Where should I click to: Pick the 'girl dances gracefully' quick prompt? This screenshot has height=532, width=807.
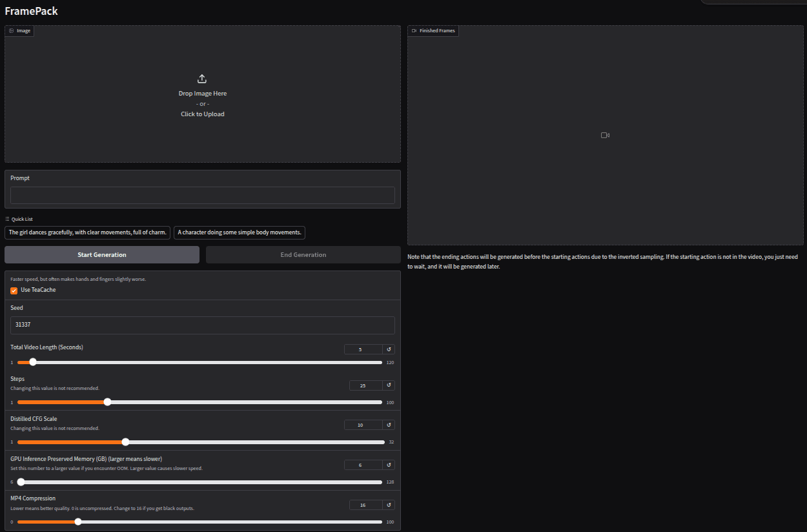tap(88, 232)
